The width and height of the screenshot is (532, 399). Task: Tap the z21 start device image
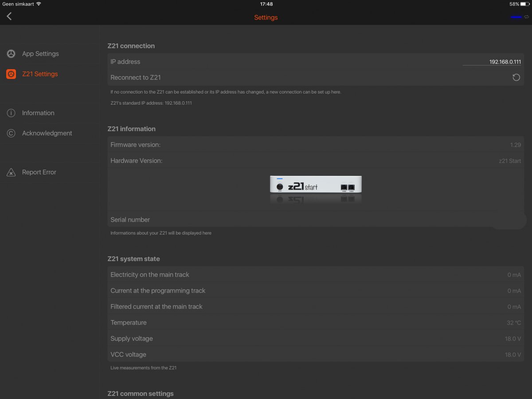[316, 184]
